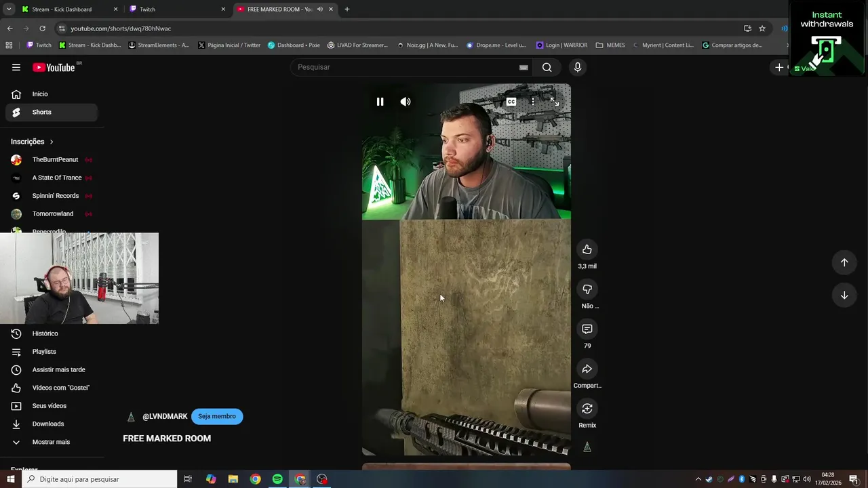Image resolution: width=868 pixels, height=488 pixels.
Task: Click the install app icon in address bar
Action: (747, 28)
